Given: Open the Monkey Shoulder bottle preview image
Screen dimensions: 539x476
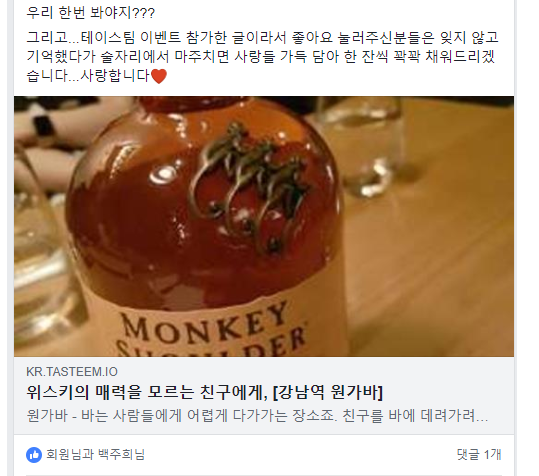Looking at the screenshot, I should point(264,226).
